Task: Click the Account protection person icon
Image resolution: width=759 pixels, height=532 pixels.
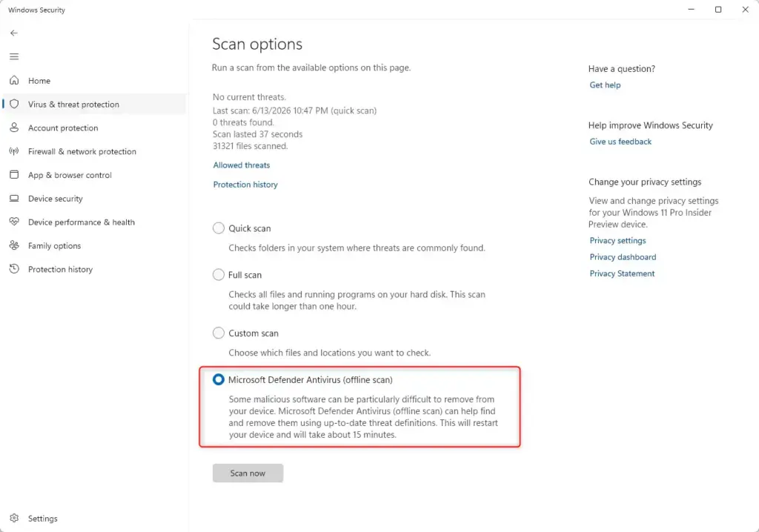Action: click(14, 127)
